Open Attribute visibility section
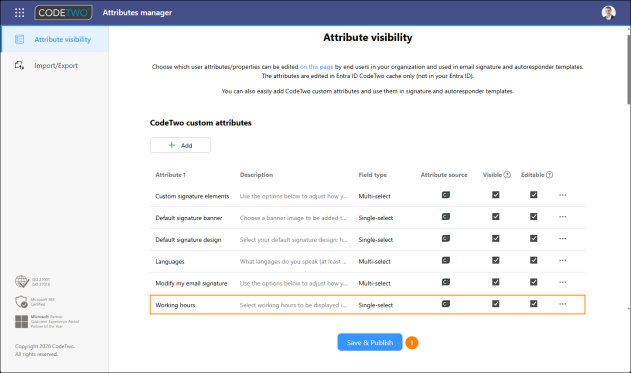Screen dimensions: 631x373 (55, 39)
